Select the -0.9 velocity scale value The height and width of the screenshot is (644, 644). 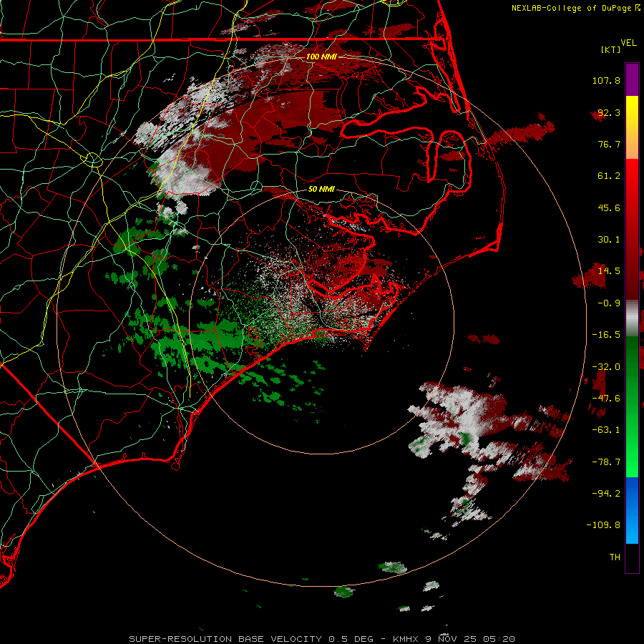point(609,303)
